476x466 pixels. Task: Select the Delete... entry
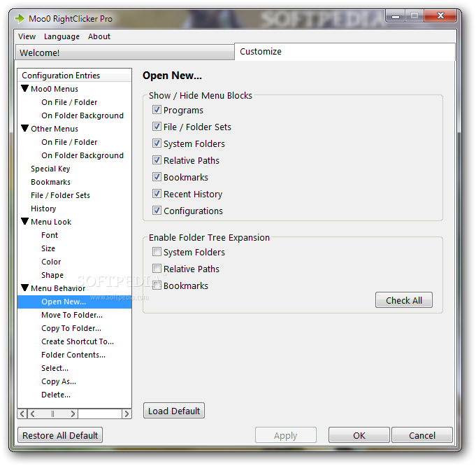point(56,395)
